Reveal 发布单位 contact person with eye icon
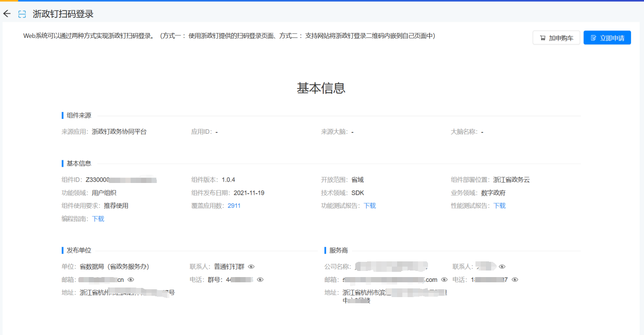This screenshot has width=644, height=335. tap(251, 267)
